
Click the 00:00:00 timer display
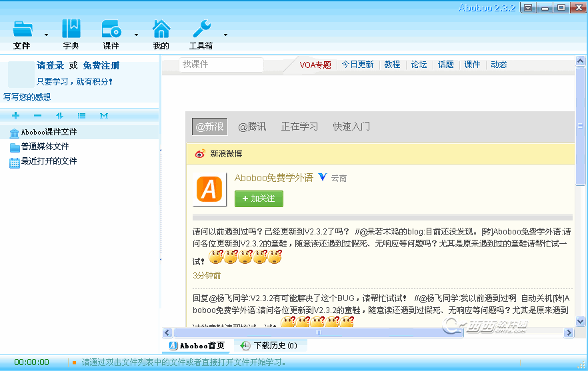[32, 362]
